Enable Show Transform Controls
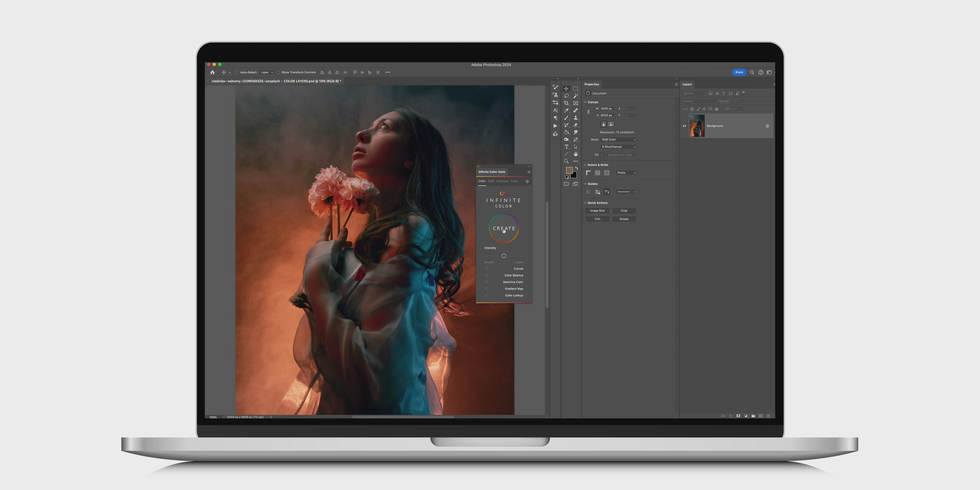This screenshot has height=490, width=980. coord(279,71)
